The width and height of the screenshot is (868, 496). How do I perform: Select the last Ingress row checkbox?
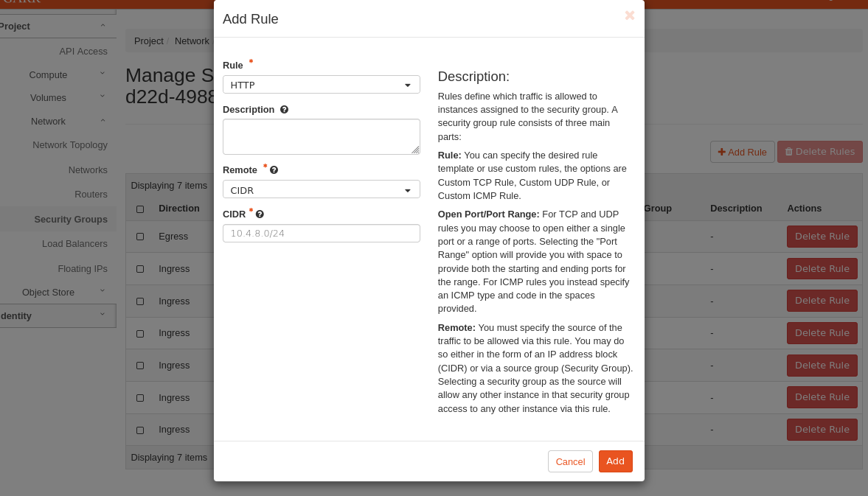tap(140, 430)
